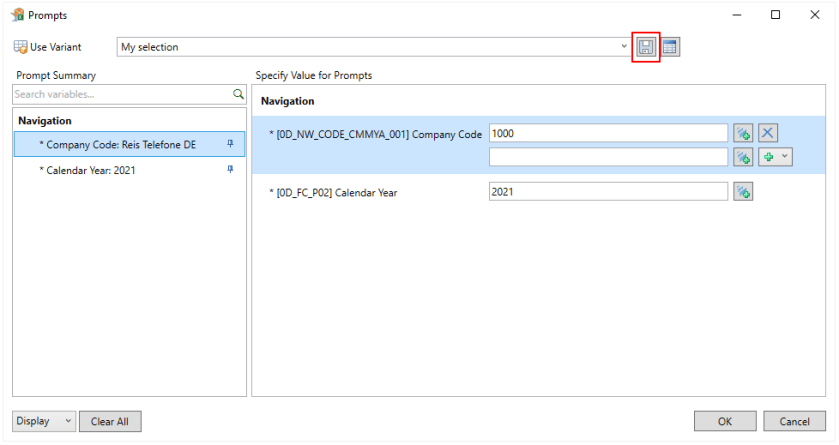The height and width of the screenshot is (445, 839).
Task: Open the Display dropdown menu
Action: pos(44,421)
